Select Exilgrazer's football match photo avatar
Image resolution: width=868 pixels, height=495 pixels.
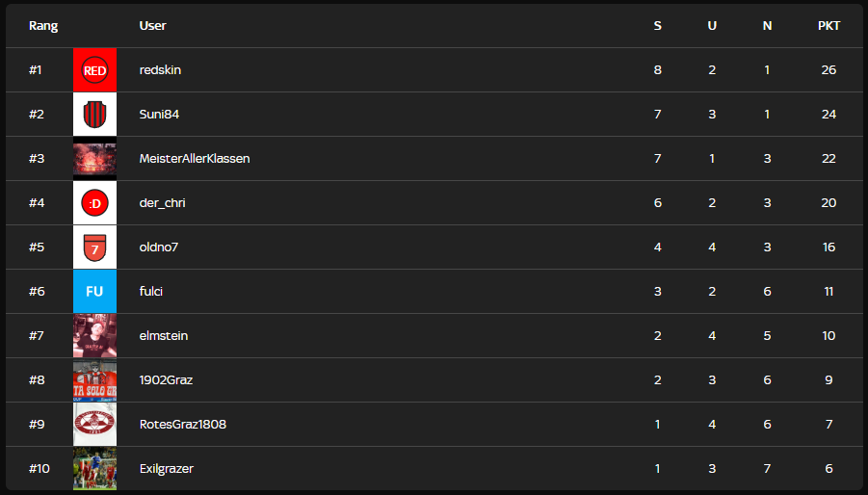(94, 469)
